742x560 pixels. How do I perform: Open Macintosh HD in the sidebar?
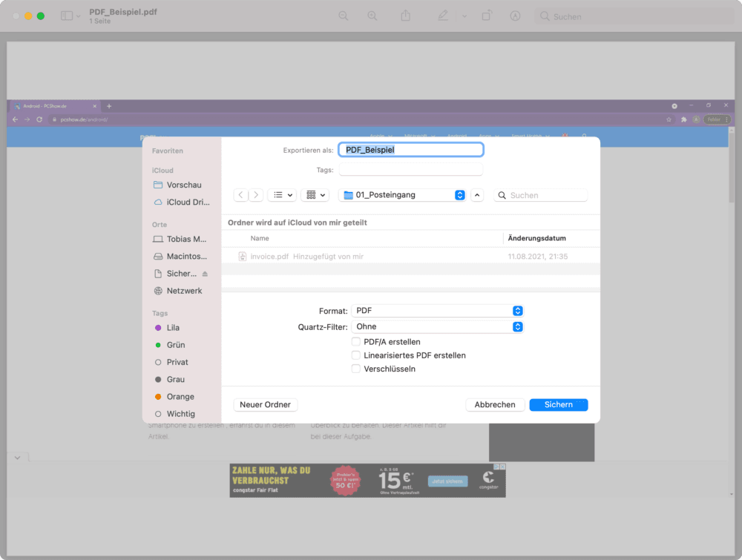180,257
